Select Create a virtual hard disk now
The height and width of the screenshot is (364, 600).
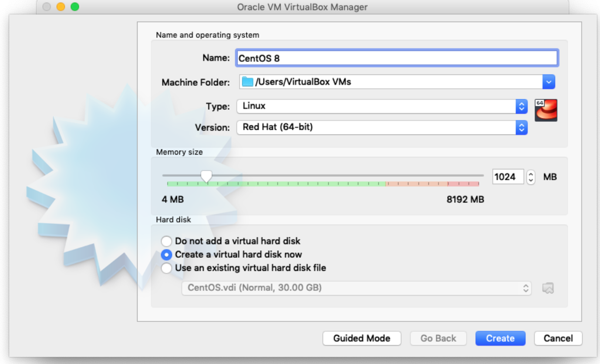pos(232,254)
